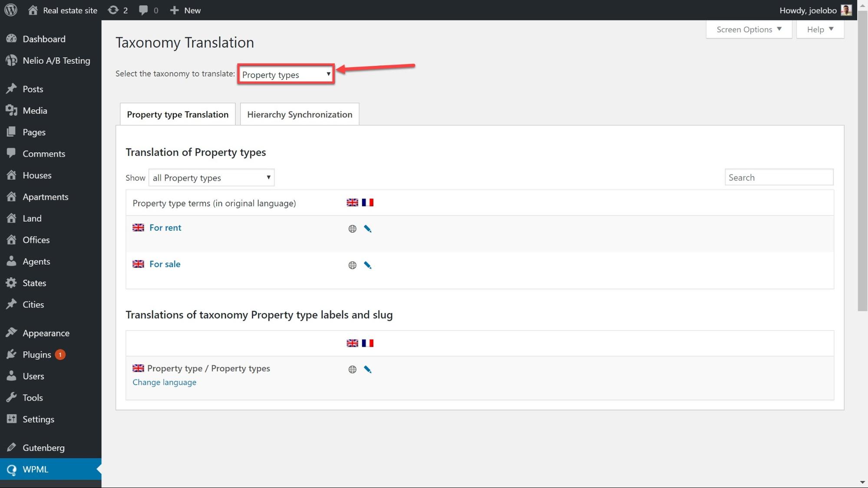Screen dimensions: 868x488
Task: Click the pencil icon for For sale
Action: (367, 265)
